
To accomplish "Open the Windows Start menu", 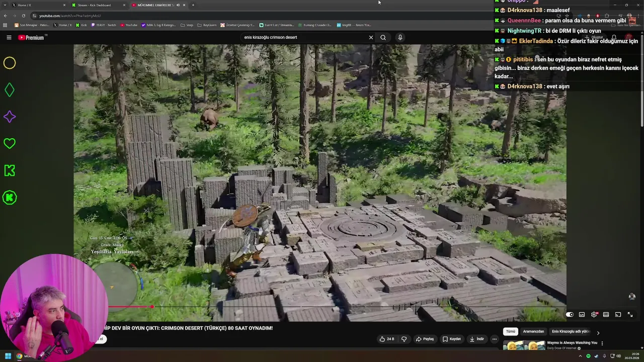I will 8,356.
